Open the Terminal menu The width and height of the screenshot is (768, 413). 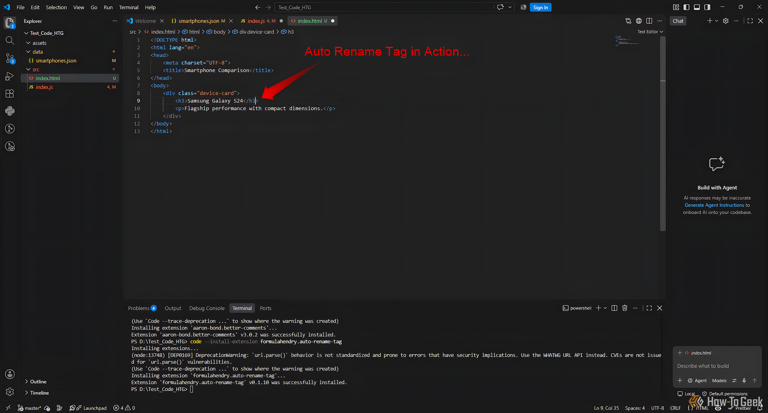point(128,7)
